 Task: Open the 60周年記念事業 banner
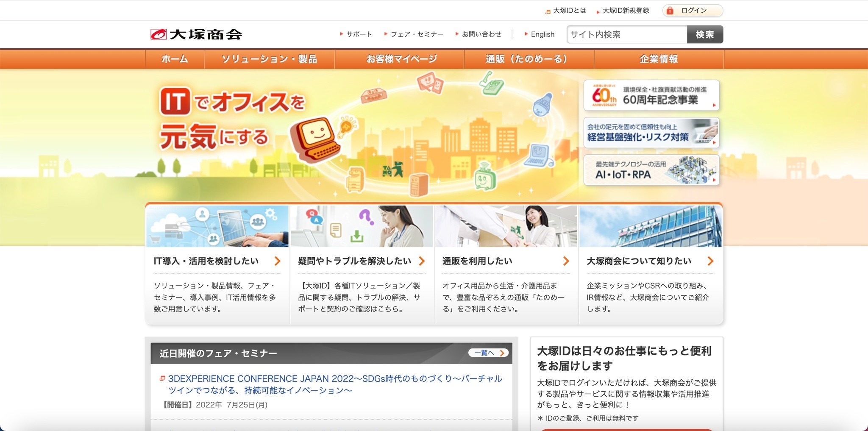coord(651,95)
